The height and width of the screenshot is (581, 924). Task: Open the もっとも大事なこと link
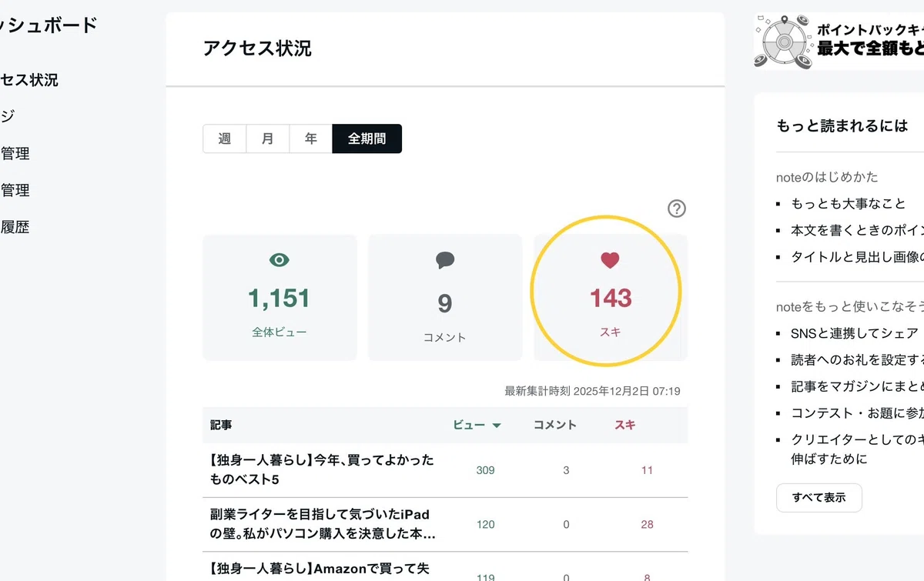(838, 204)
